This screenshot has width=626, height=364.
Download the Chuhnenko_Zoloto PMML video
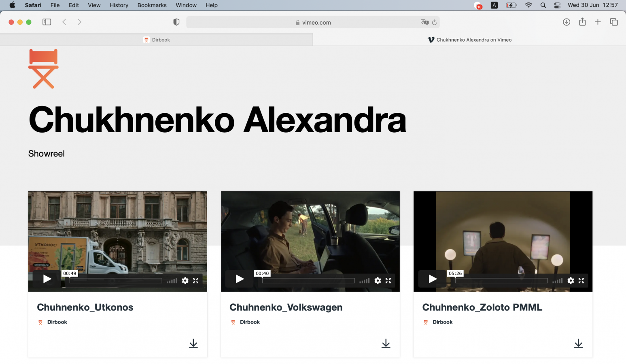pos(579,343)
